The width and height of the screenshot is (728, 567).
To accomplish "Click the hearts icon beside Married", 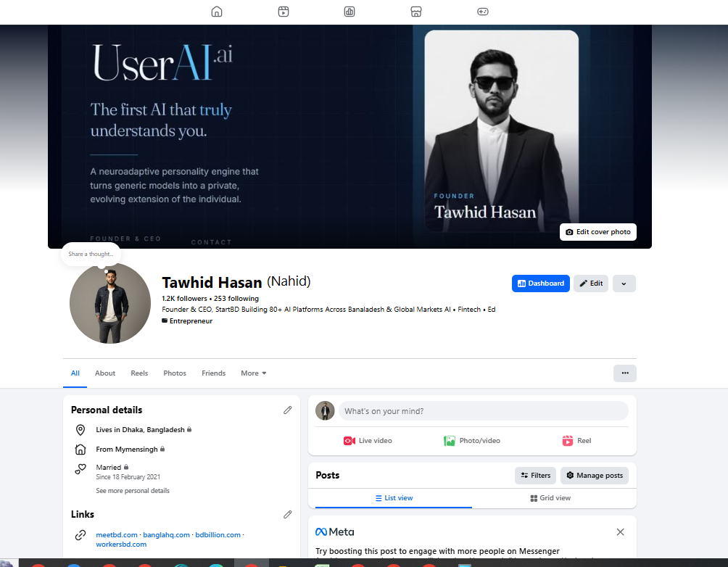I will point(80,469).
